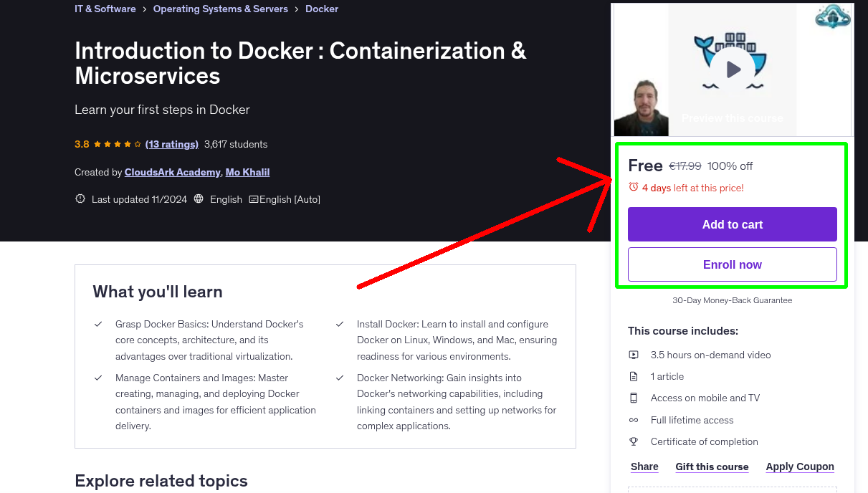Visit the CloudsArk Academy instructor page
This screenshot has width=868, height=493.
pyautogui.click(x=173, y=172)
